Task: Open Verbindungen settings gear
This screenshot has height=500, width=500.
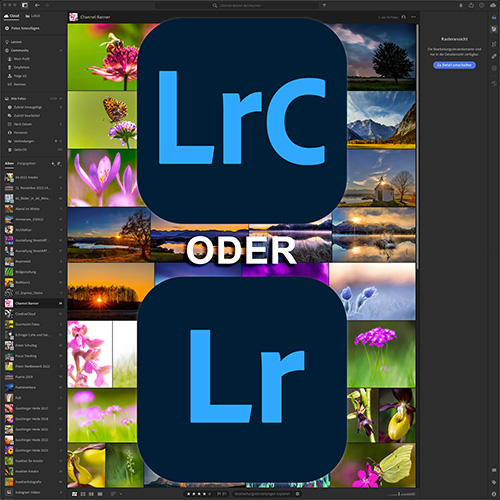Action: click(56, 141)
